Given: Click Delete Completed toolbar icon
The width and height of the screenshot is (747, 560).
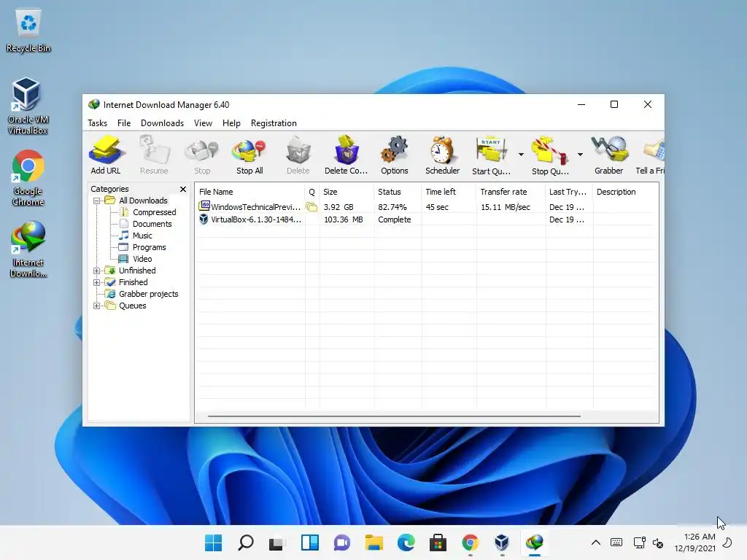Looking at the screenshot, I should pyautogui.click(x=346, y=155).
